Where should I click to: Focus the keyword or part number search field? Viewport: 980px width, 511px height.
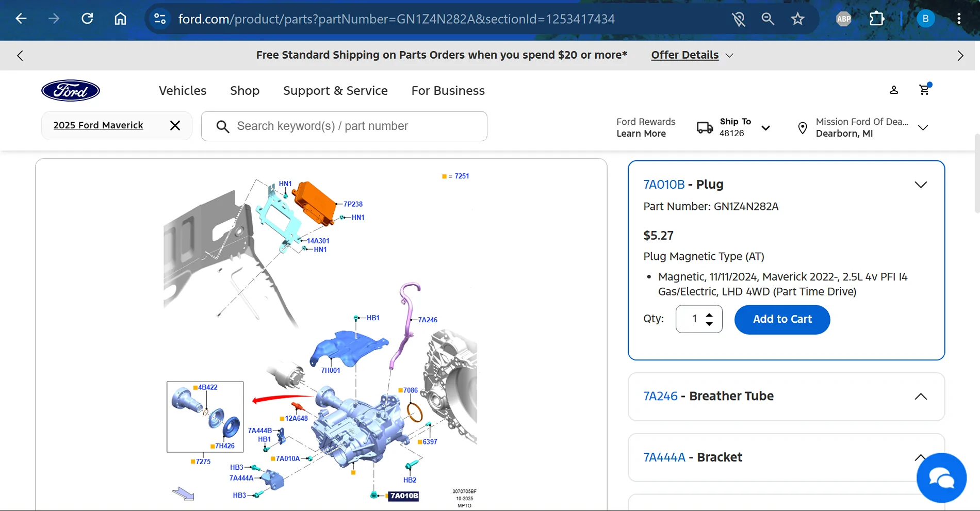tap(344, 126)
